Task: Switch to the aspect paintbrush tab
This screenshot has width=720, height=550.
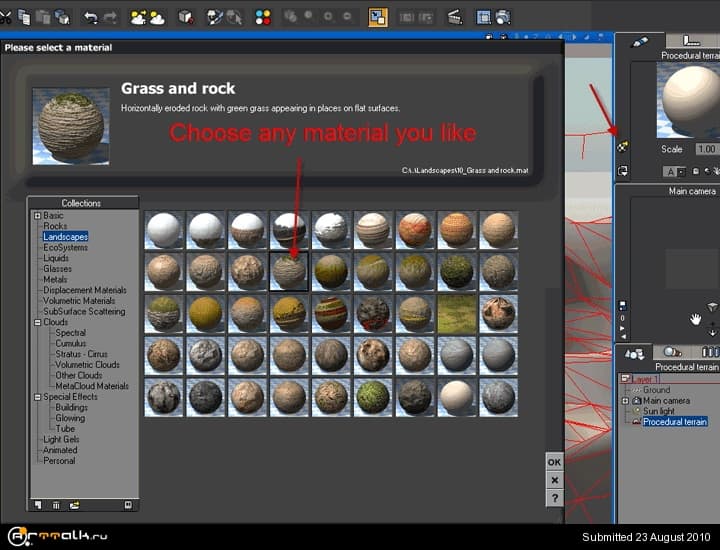Action: 640,42
